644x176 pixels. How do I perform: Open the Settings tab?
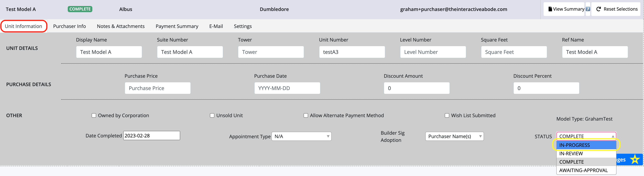tap(243, 26)
